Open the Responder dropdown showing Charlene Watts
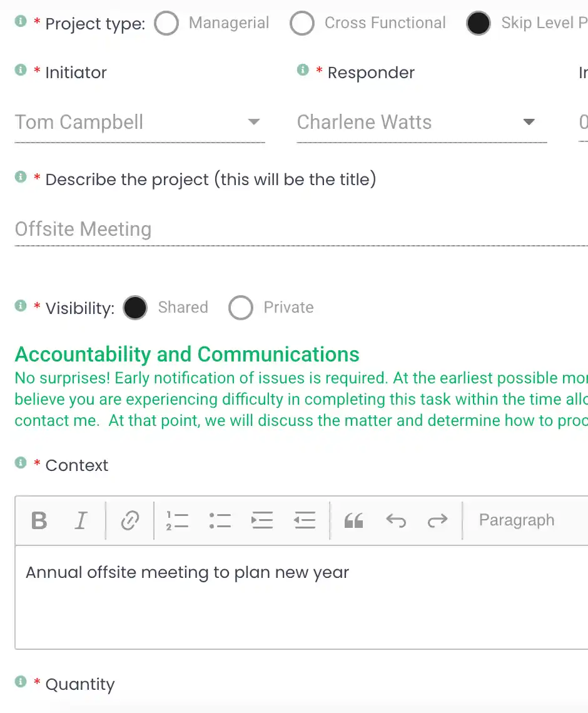Viewport: 588px width, 713px height. (529, 123)
